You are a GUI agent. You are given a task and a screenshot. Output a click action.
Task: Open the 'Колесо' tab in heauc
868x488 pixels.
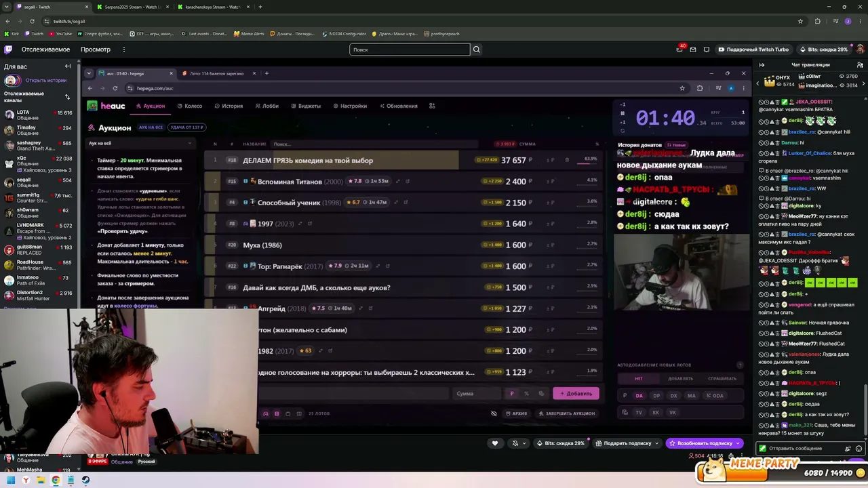pos(190,106)
